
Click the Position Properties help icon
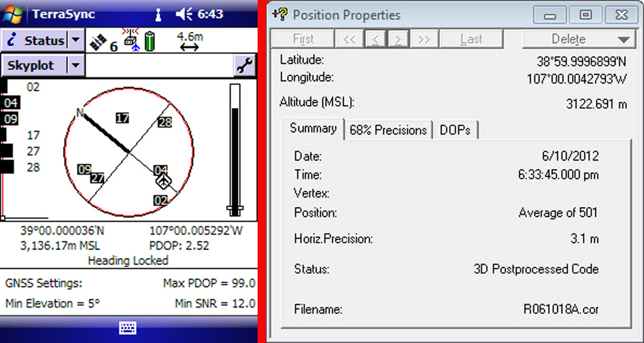280,14
